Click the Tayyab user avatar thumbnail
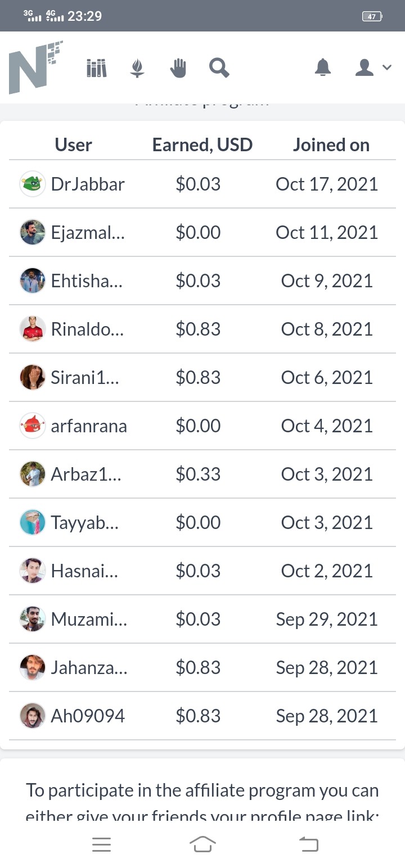The image size is (405, 868). [33, 523]
